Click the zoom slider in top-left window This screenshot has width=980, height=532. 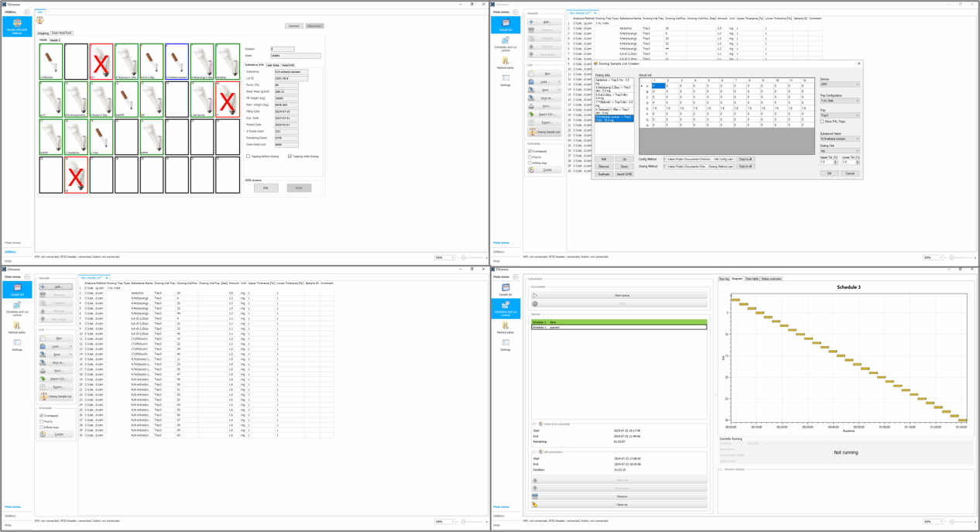pos(463,258)
